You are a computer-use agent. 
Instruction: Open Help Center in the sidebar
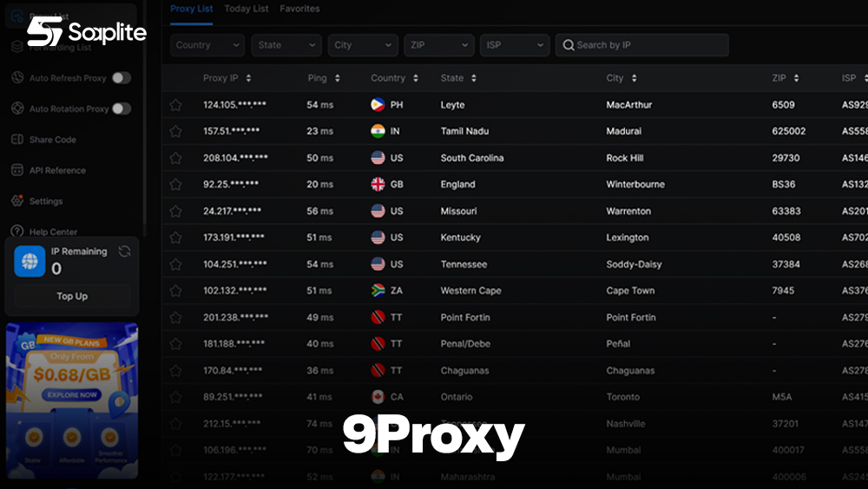53,232
